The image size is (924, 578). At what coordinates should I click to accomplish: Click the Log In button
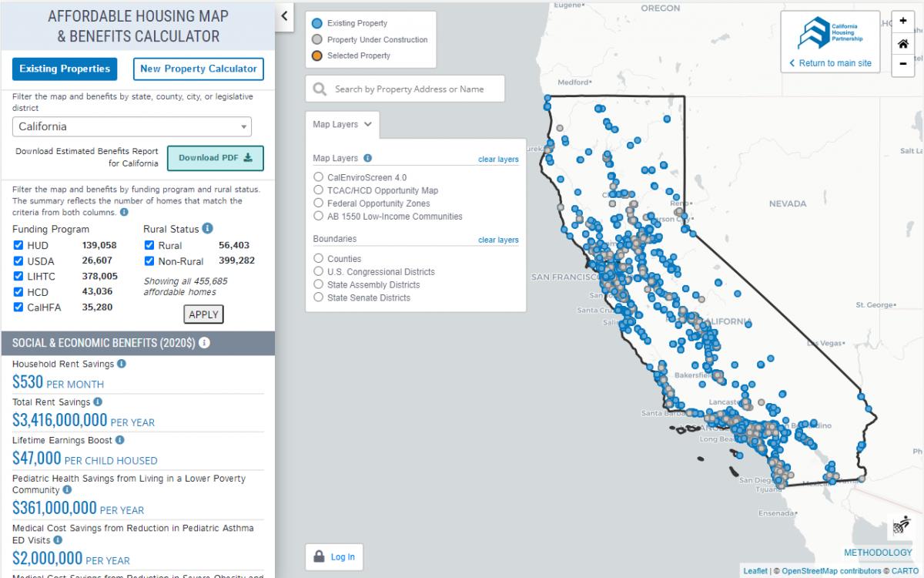coord(334,557)
